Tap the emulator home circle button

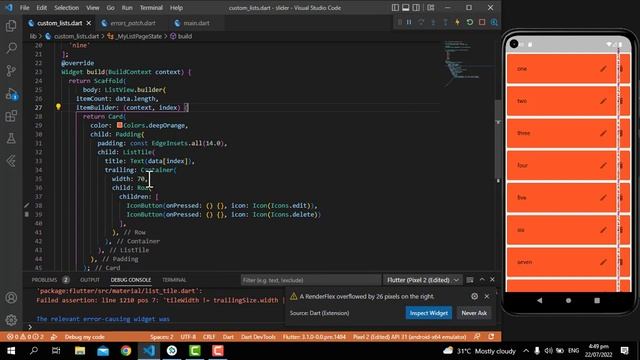(x=568, y=300)
